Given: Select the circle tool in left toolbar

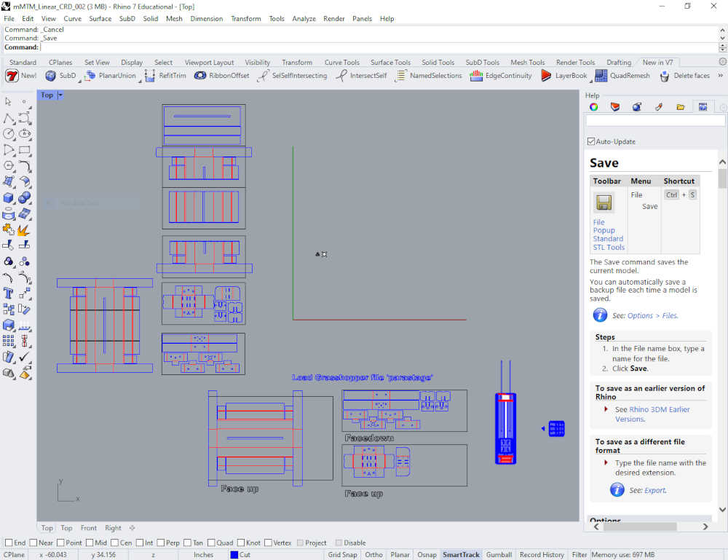Looking at the screenshot, I should [8, 134].
